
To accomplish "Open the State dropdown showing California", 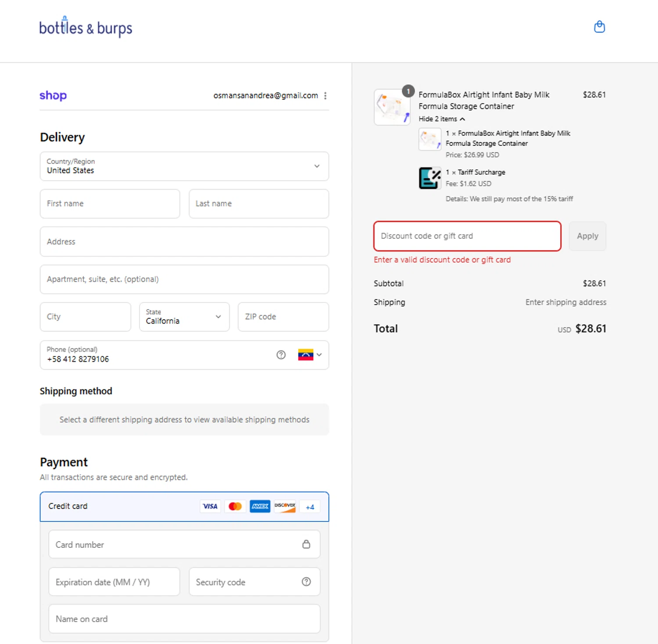I will pos(184,317).
